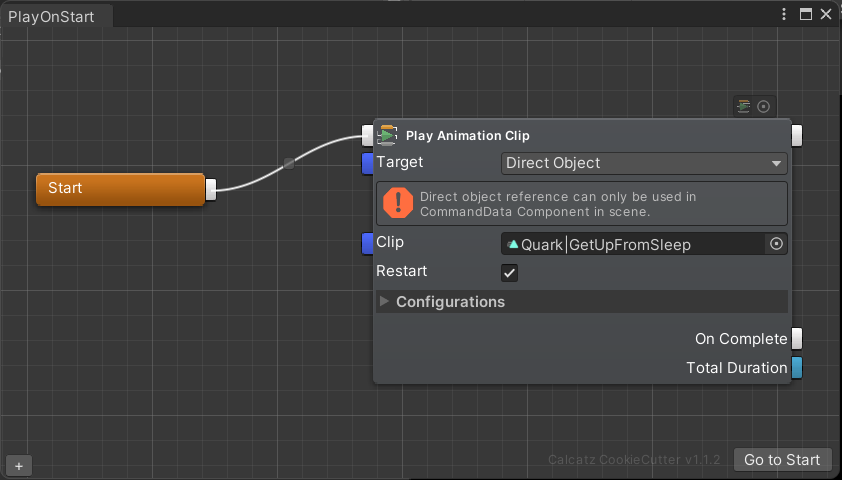Click the blue Target input port
This screenshot has height=480, width=842.
coord(367,163)
